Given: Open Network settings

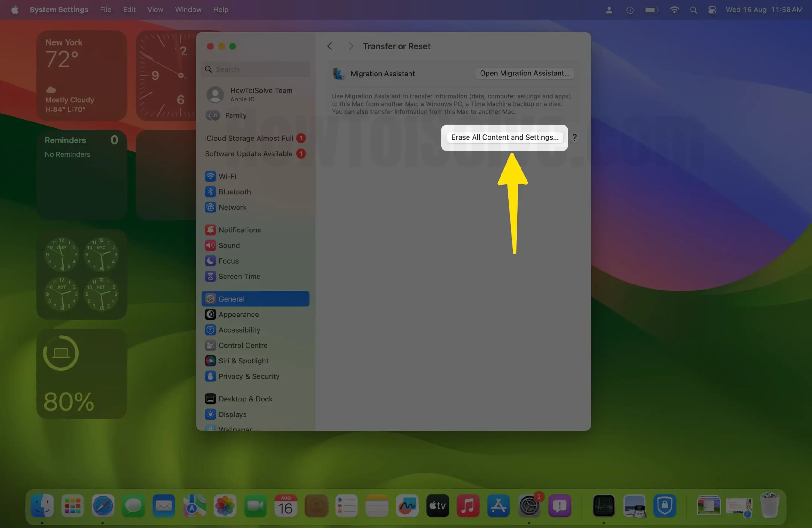Looking at the screenshot, I should 232,207.
